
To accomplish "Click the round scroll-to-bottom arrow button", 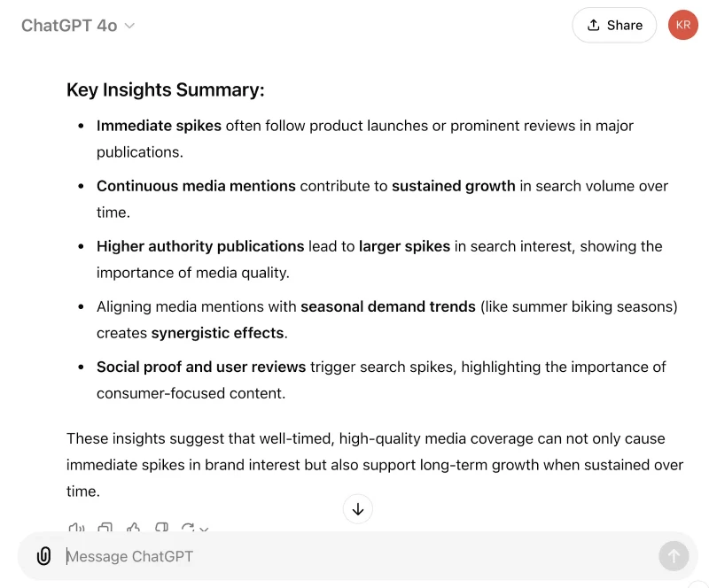I will pos(358,509).
